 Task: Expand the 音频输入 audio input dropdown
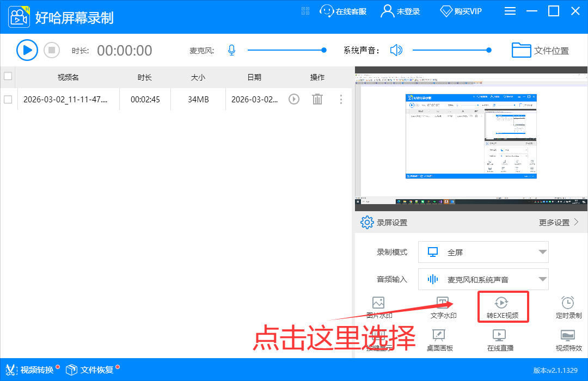pos(483,279)
